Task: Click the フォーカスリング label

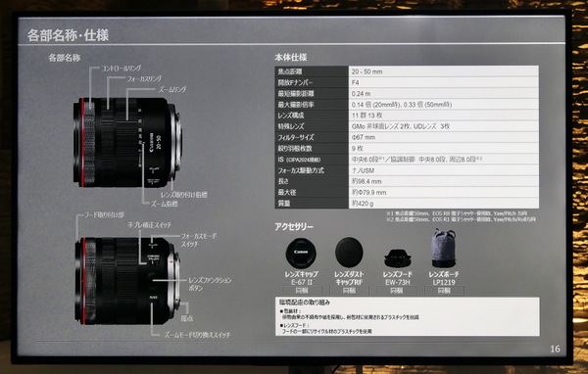Action: (x=144, y=78)
